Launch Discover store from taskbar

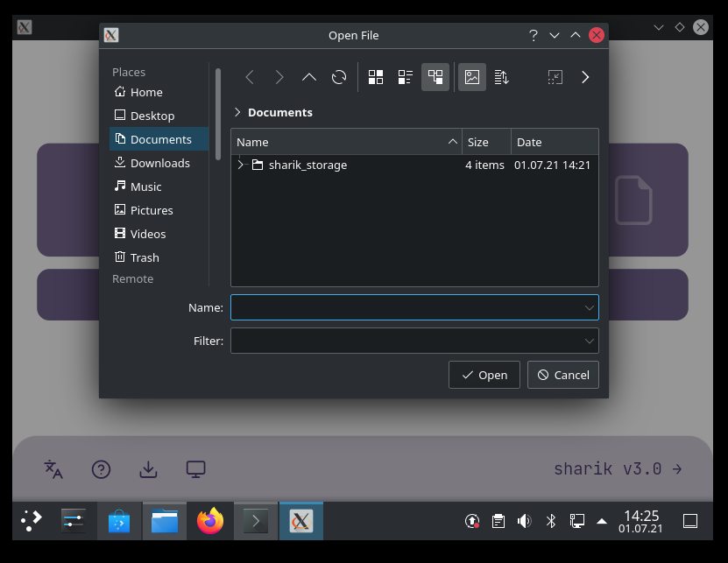(119, 521)
